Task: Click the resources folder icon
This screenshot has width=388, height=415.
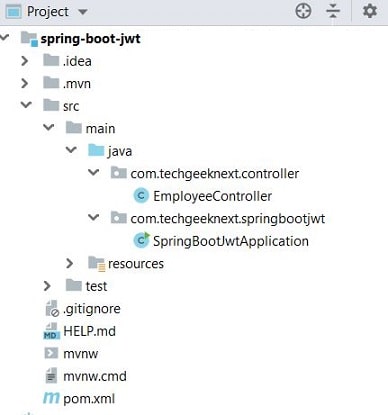Action: point(97,264)
